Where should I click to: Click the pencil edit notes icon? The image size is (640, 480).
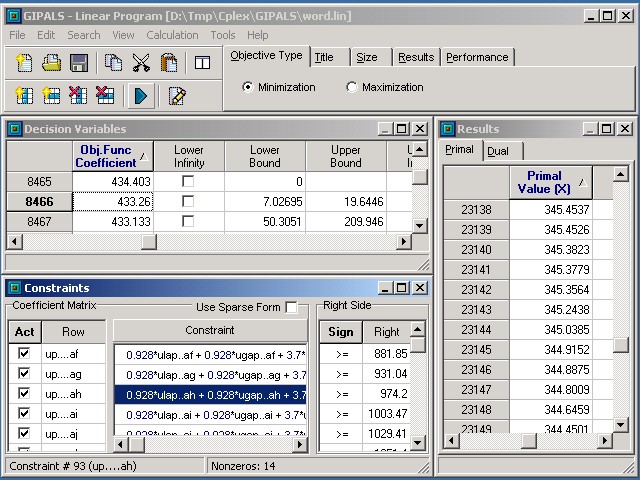pyautogui.click(x=177, y=96)
